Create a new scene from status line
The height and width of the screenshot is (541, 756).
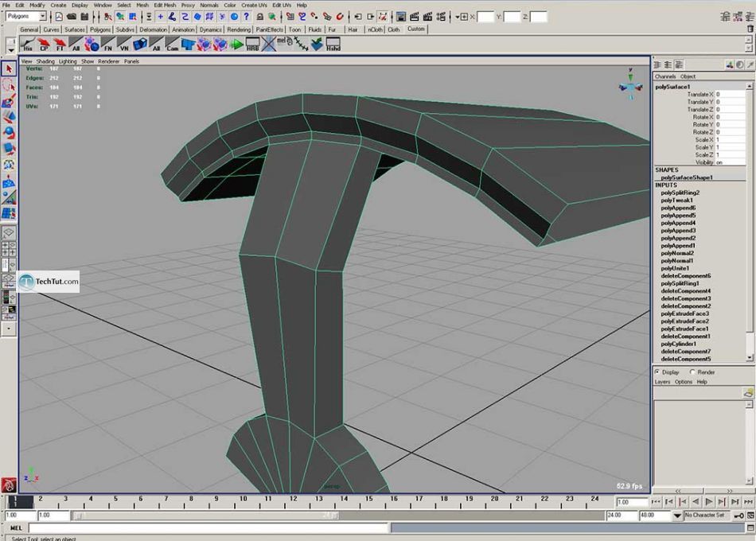pyautogui.click(x=59, y=17)
